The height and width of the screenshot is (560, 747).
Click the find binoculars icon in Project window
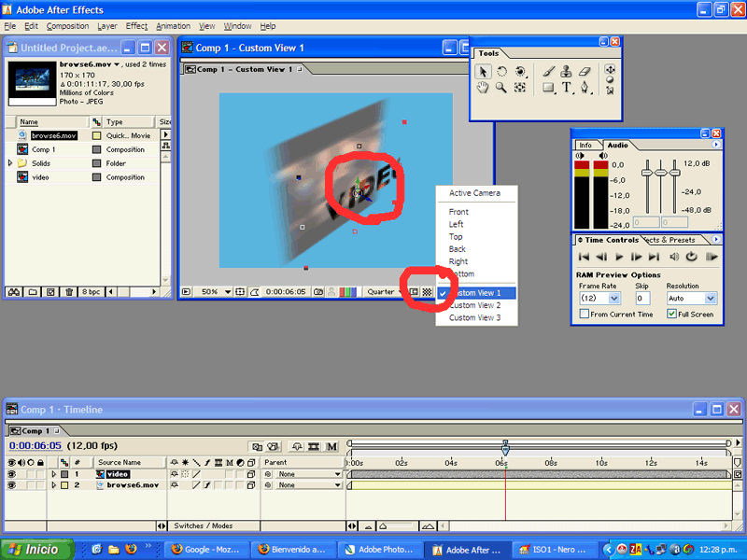pyautogui.click(x=14, y=292)
